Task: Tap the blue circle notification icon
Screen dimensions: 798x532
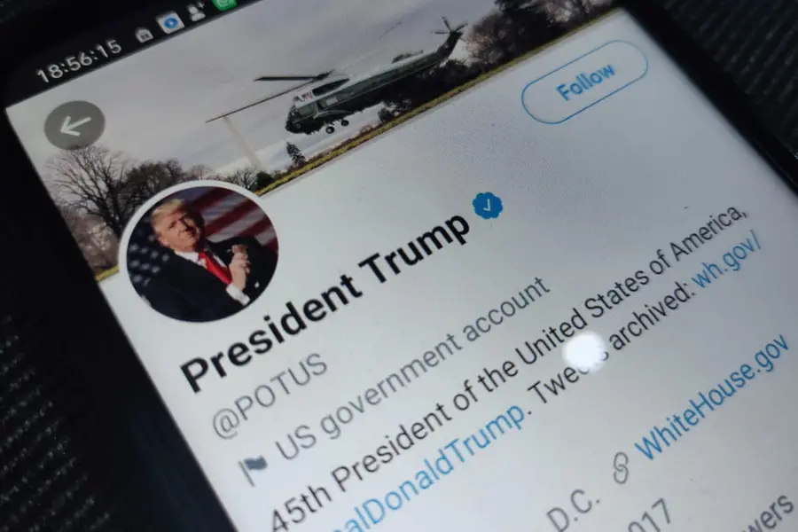Action: 170,23
